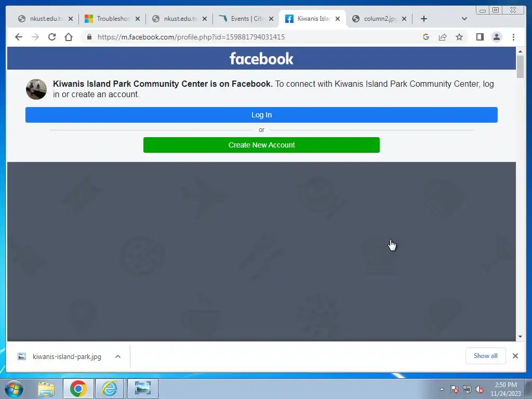Close the column2.jpg tab
Screen dimensions: 532x399
404,19
